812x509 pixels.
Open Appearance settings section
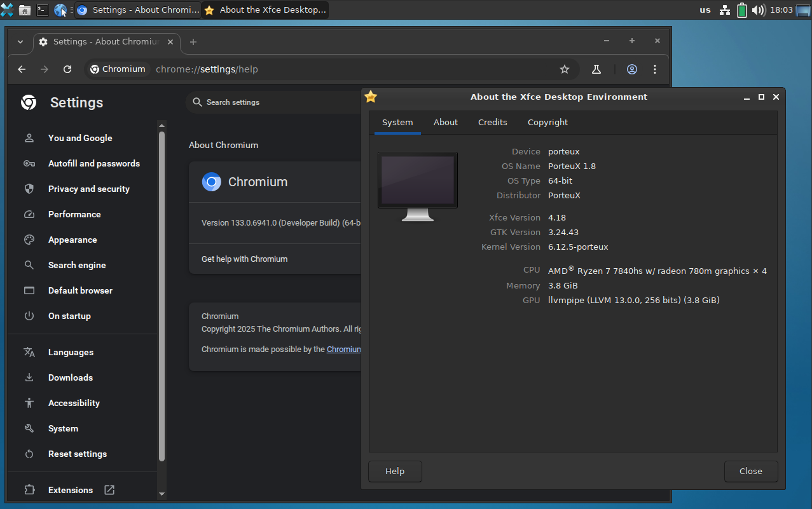tap(72, 240)
